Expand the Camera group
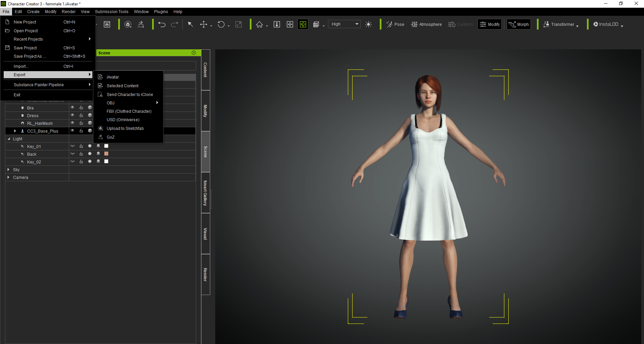The width and height of the screenshot is (644, 344). (x=8, y=177)
